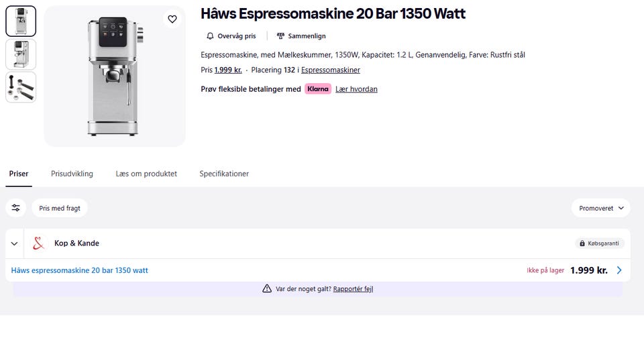Open the filter sliders icon button
Screen dimensions: 644x342
coord(15,208)
